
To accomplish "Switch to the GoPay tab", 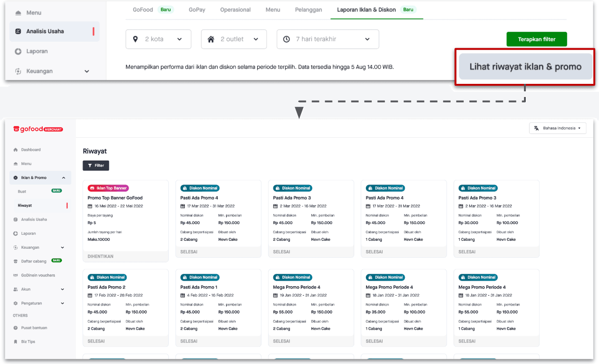I will (197, 10).
